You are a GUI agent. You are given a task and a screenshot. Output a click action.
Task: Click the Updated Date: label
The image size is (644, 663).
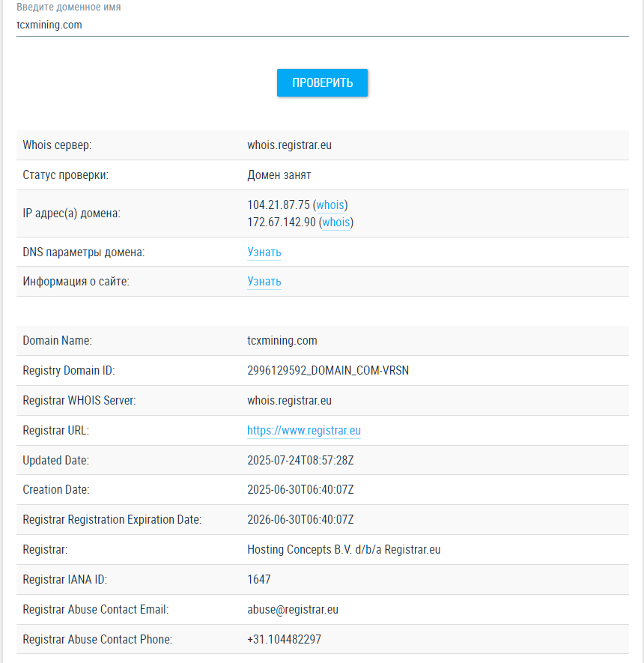(x=55, y=461)
